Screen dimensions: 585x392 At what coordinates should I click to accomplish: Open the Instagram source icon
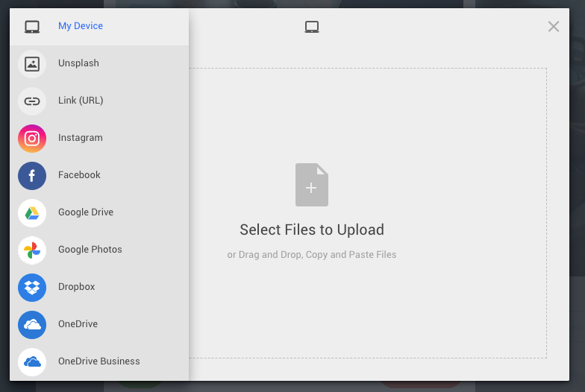coord(32,138)
